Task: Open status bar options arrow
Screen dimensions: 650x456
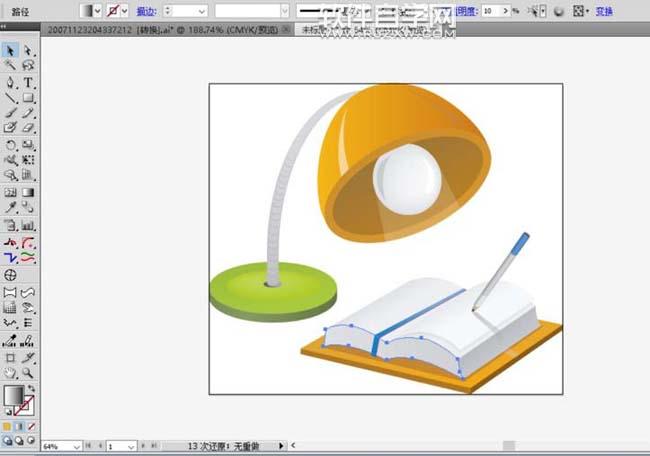Action: (281, 446)
